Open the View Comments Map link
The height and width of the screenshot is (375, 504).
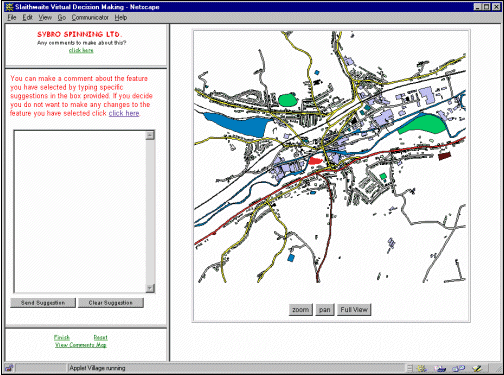[81, 345]
